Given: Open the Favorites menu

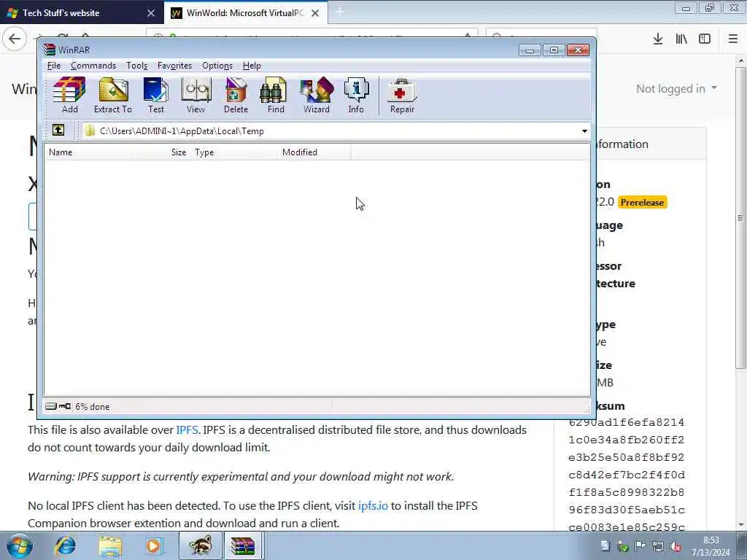Looking at the screenshot, I should [x=174, y=66].
